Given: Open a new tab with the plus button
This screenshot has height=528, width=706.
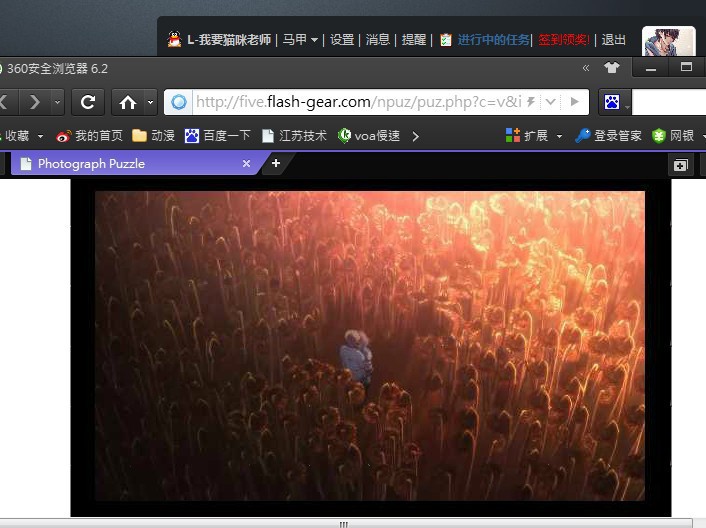Looking at the screenshot, I should click(276, 163).
